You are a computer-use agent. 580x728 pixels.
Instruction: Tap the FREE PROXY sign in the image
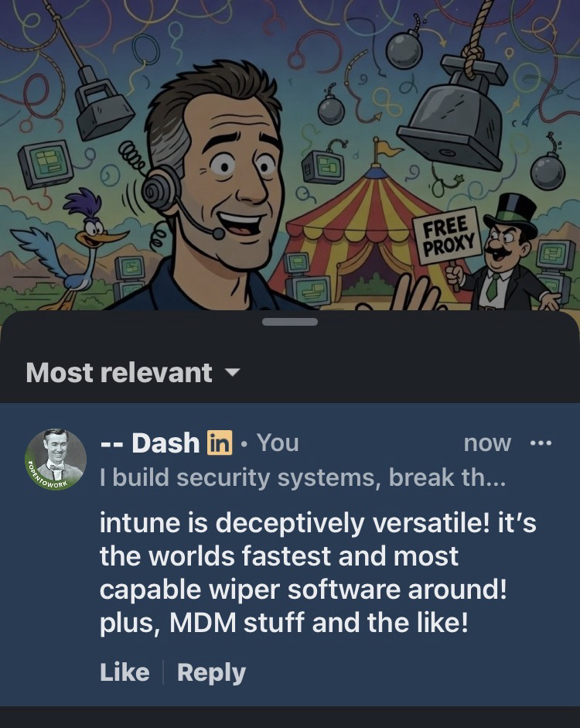pos(449,236)
